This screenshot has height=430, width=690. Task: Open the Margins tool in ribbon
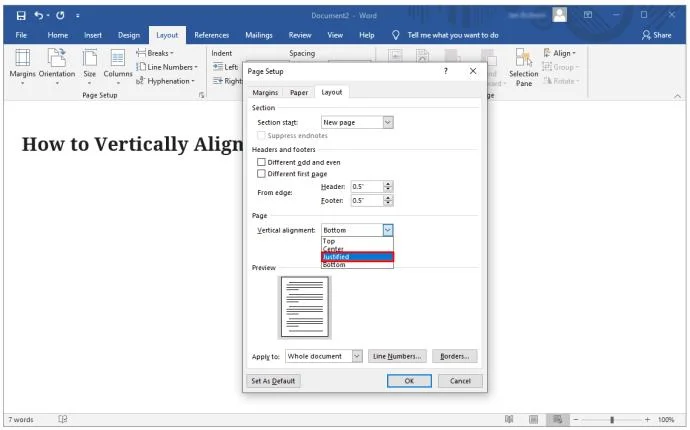22,67
